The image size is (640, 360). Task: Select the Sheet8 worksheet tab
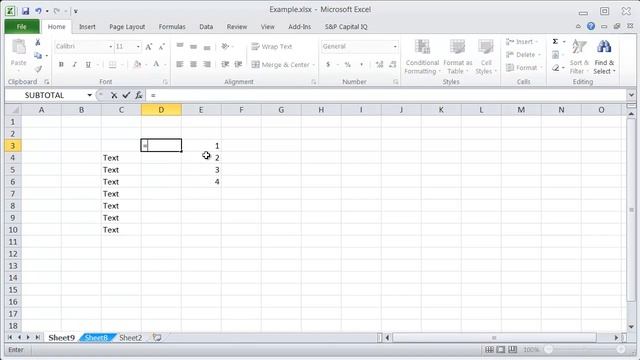(x=96, y=338)
